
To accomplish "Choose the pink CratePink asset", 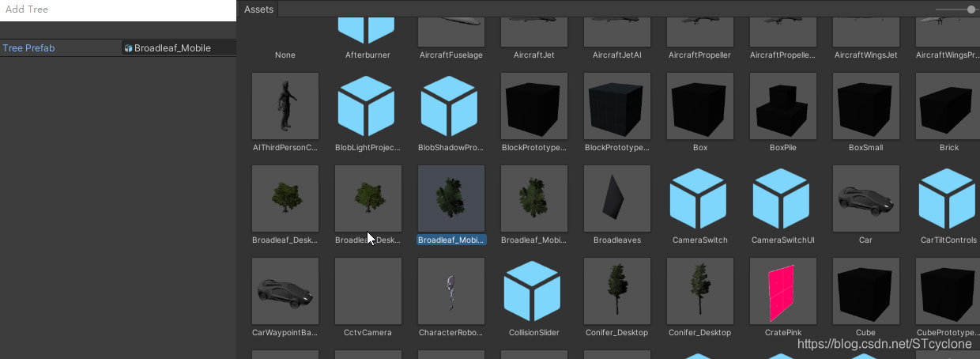I will point(782,291).
